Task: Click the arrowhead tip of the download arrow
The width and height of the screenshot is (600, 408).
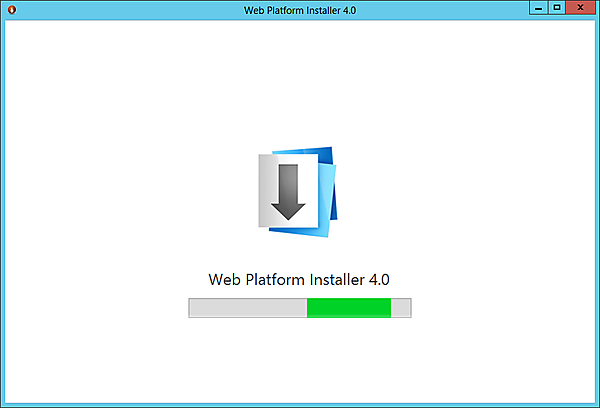Action: 288,216
